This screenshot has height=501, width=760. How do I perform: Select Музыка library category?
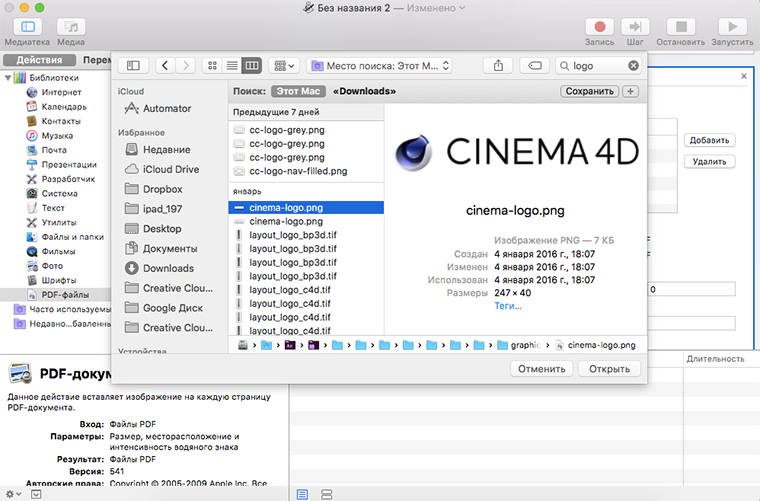49,136
